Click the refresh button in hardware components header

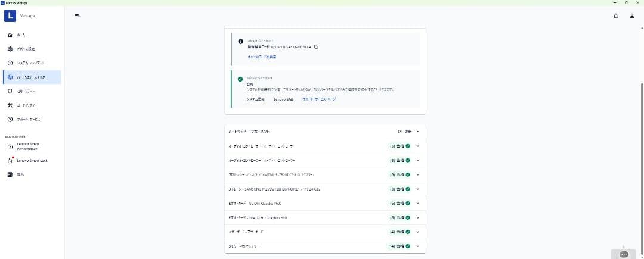(405, 131)
